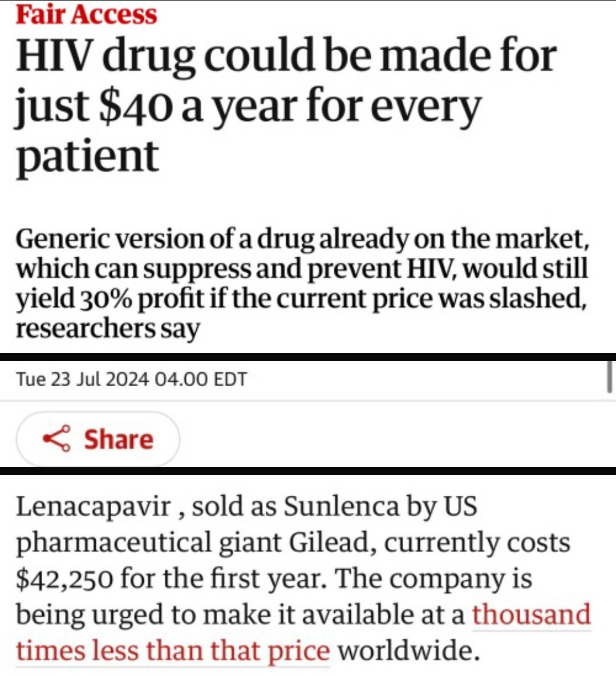Click 'HIV drug could be made for' headline line
This screenshot has width=616, height=676.
pos(286,56)
